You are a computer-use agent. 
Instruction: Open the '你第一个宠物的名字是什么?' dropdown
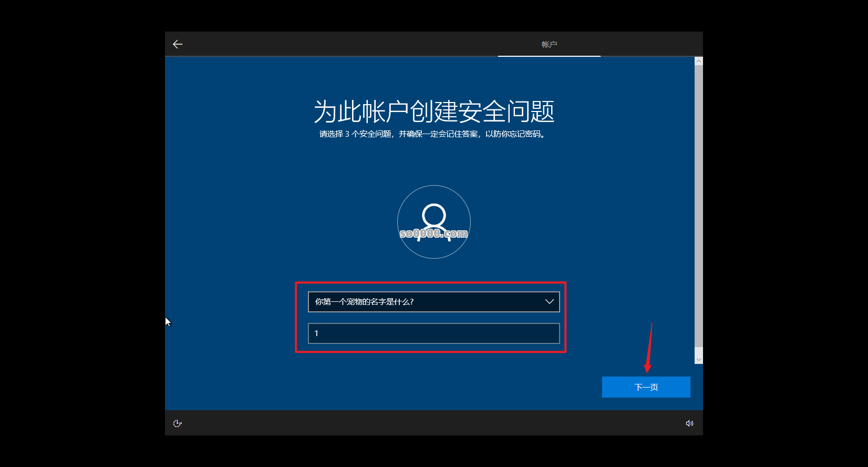426,302
